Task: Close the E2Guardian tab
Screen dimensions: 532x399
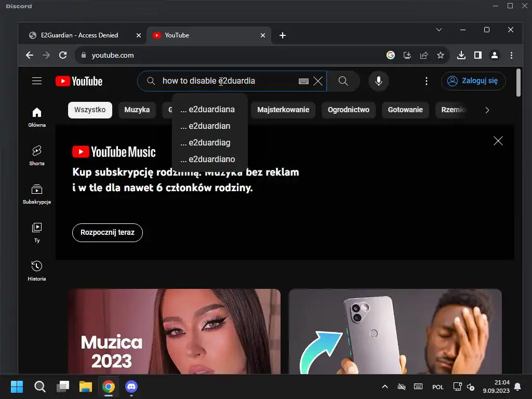Action: 138,35
